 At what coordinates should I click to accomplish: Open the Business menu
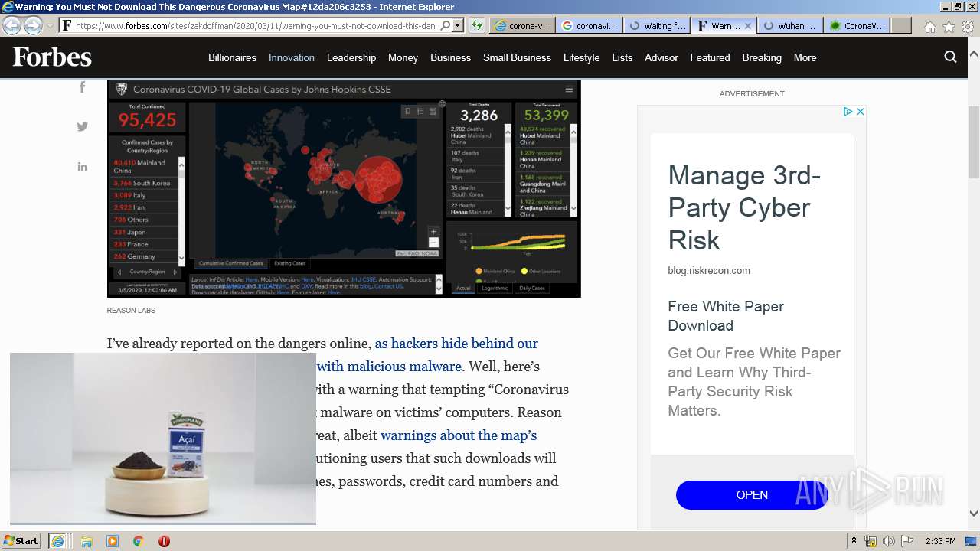tap(450, 57)
